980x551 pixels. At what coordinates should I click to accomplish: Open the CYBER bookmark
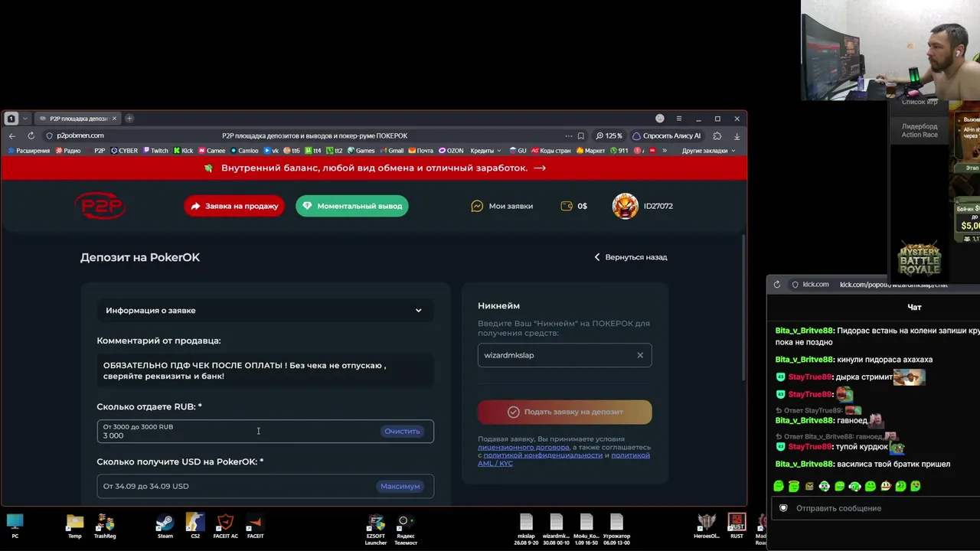(124, 151)
